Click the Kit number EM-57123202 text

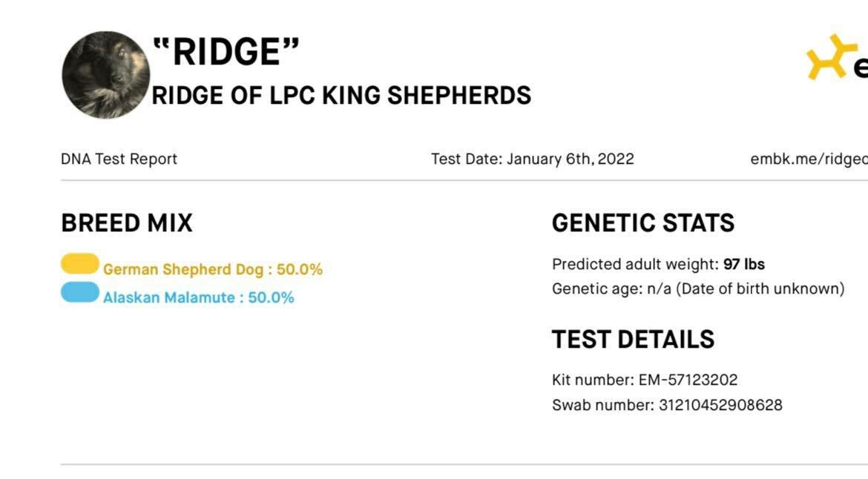(x=645, y=380)
